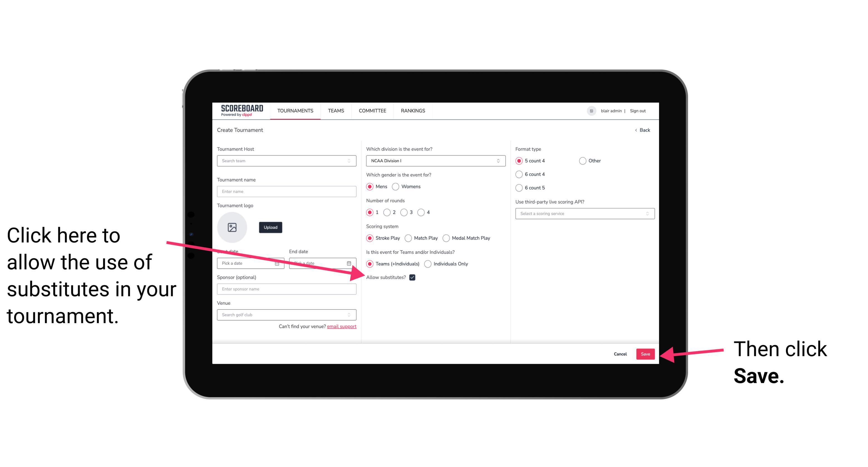Switch to the RANKINGS tab

click(x=413, y=110)
